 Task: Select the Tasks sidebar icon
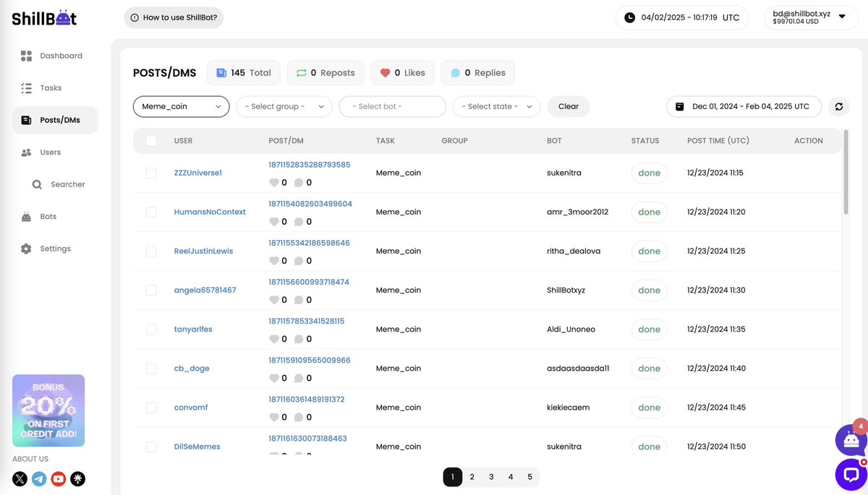[49, 87]
